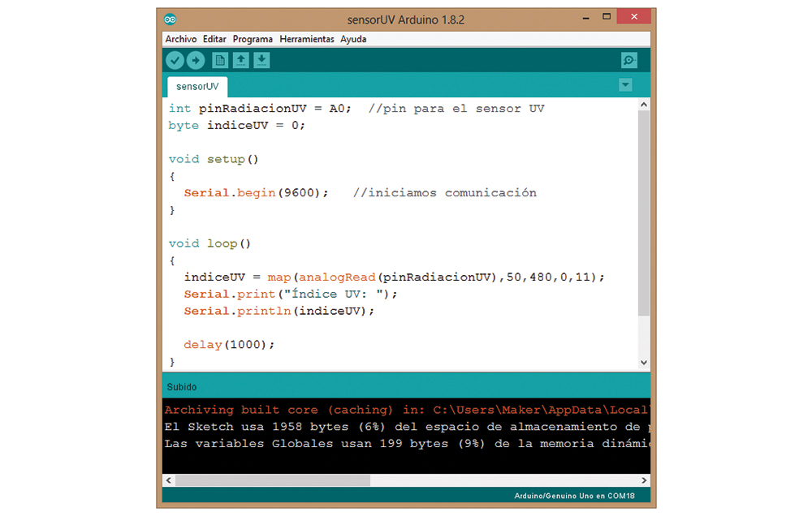The height and width of the screenshot is (516, 812).
Task: Click the editor scrollbar up arrow
Action: [644, 105]
